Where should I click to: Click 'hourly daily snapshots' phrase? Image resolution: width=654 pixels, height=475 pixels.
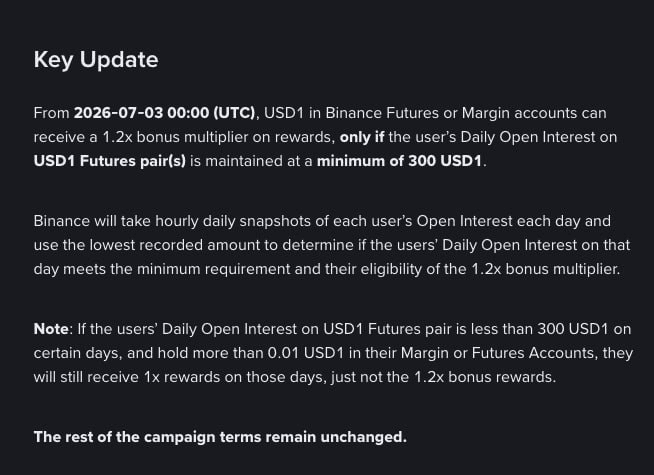(233, 221)
